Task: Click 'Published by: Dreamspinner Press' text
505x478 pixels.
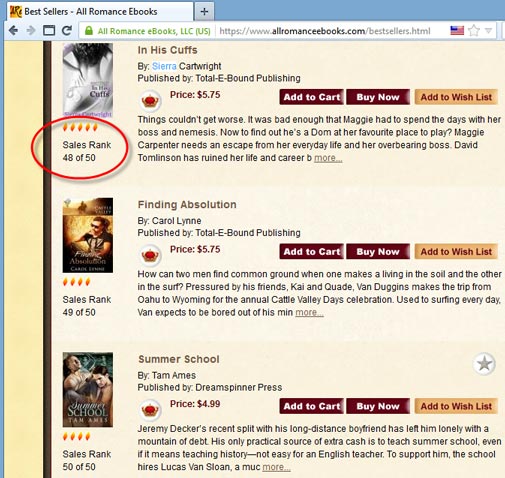Action: pyautogui.click(x=210, y=387)
